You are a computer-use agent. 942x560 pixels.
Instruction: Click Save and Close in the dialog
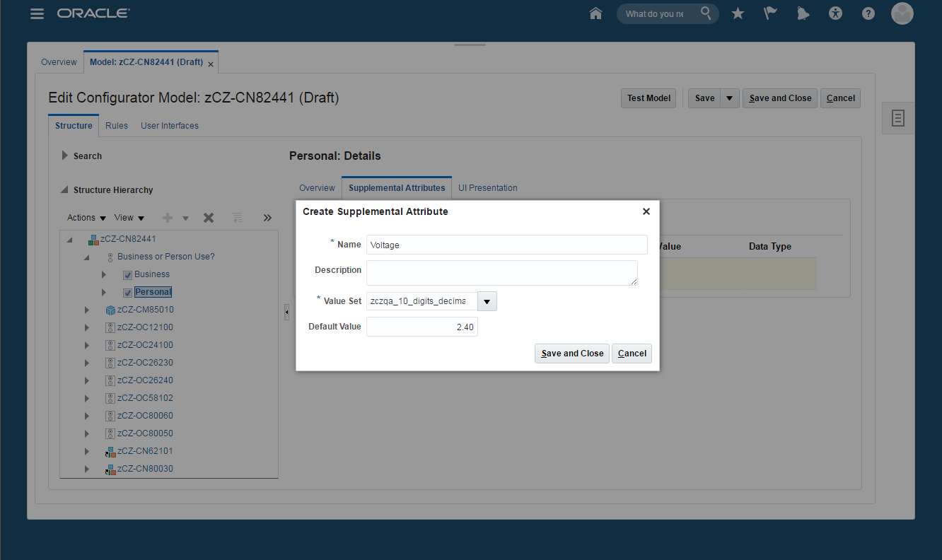click(x=572, y=354)
